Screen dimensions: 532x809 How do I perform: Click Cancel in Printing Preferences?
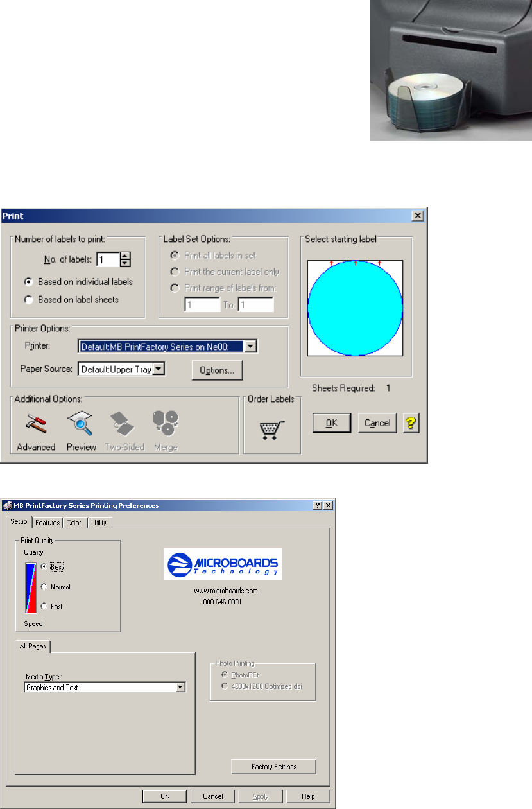(x=212, y=796)
